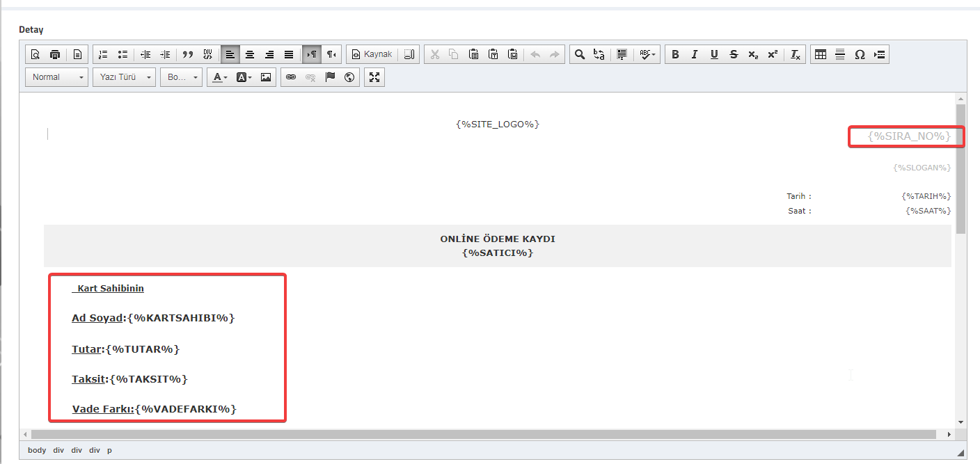Toggle italic formatting

695,54
